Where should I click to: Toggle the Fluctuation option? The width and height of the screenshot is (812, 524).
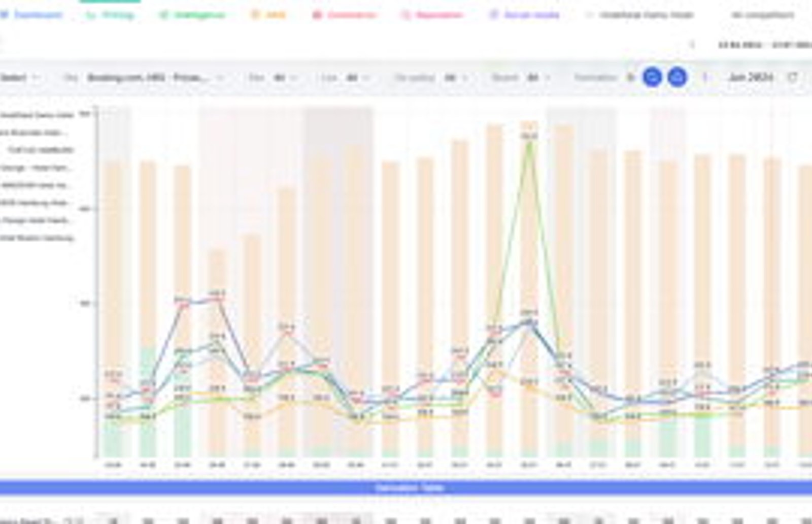(604, 78)
